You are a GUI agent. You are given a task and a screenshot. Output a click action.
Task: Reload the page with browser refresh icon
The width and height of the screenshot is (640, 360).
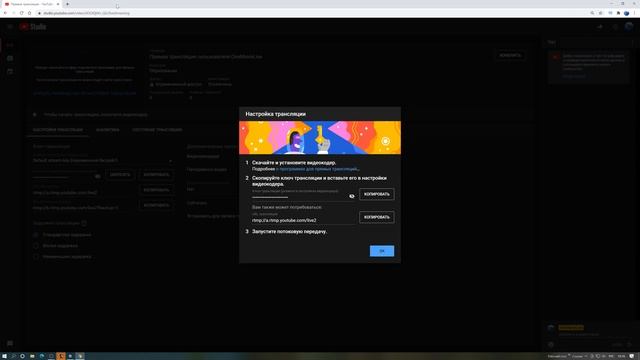[x=22, y=13]
